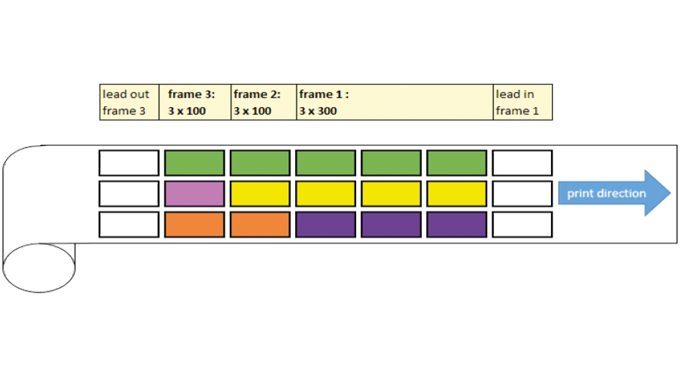The height and width of the screenshot is (380, 680).
Task: Click the middle of three purple labels
Action: pyautogui.click(x=391, y=225)
